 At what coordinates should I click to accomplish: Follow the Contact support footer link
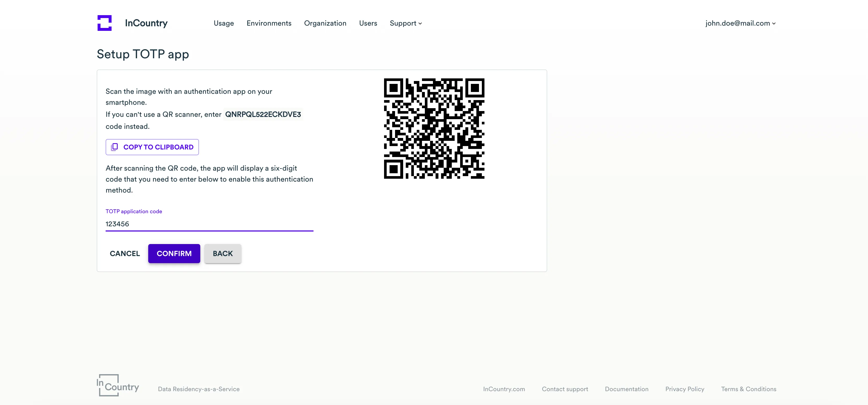[565, 389]
